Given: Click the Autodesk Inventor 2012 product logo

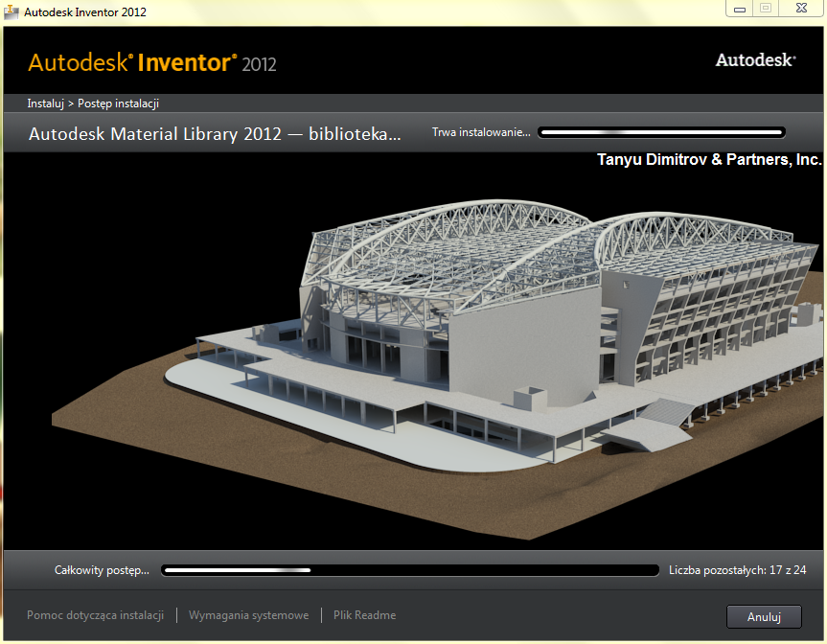Looking at the screenshot, I should (152, 62).
